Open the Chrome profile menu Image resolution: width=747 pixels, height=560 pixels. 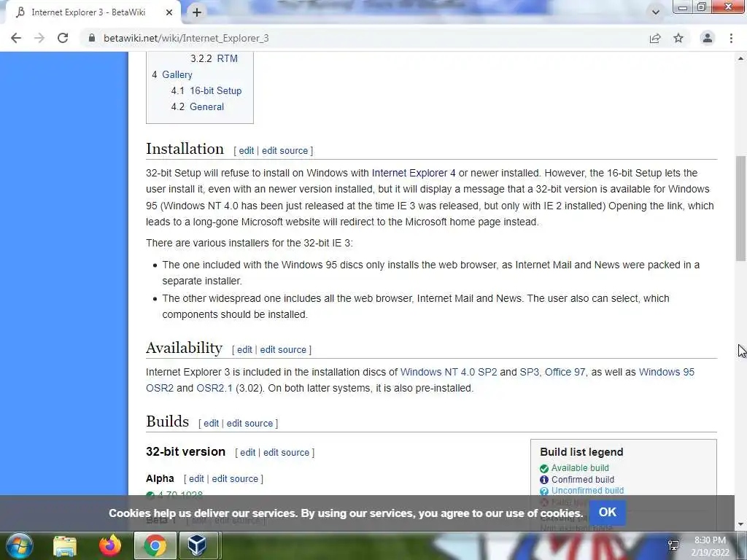coord(708,38)
